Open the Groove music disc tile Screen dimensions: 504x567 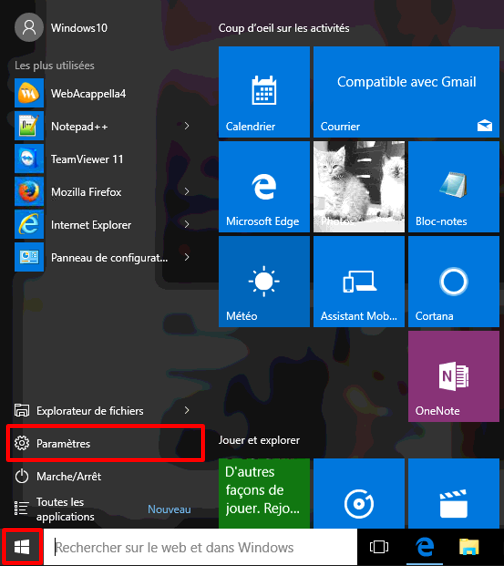(359, 494)
